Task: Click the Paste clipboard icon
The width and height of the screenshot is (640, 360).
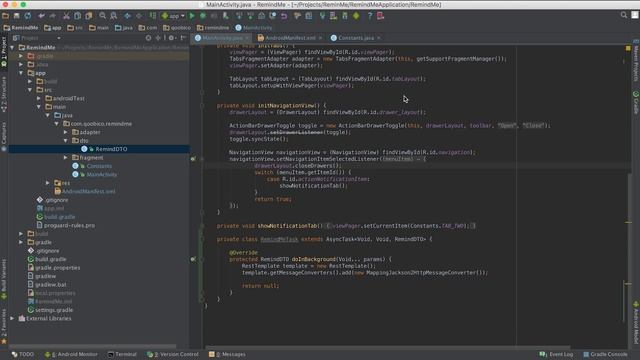Action: (x=89, y=16)
